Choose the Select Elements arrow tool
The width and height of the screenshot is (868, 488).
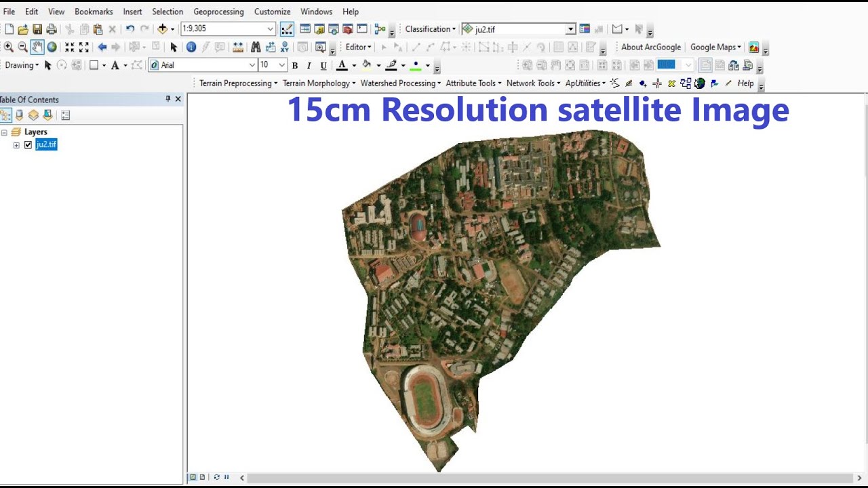click(x=174, y=47)
